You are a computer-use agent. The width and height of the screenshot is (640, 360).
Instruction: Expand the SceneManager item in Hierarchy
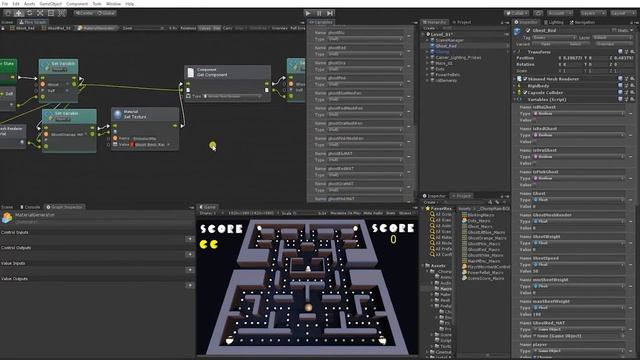click(x=428, y=40)
